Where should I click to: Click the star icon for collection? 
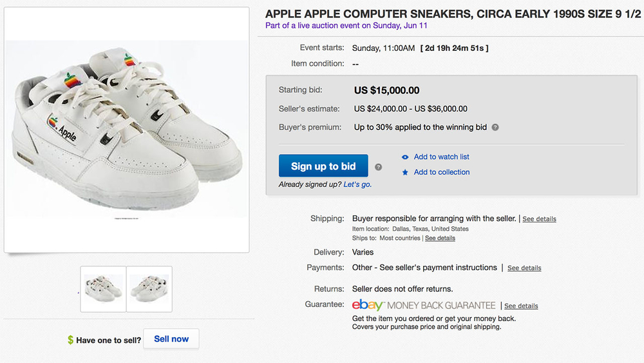pos(405,173)
